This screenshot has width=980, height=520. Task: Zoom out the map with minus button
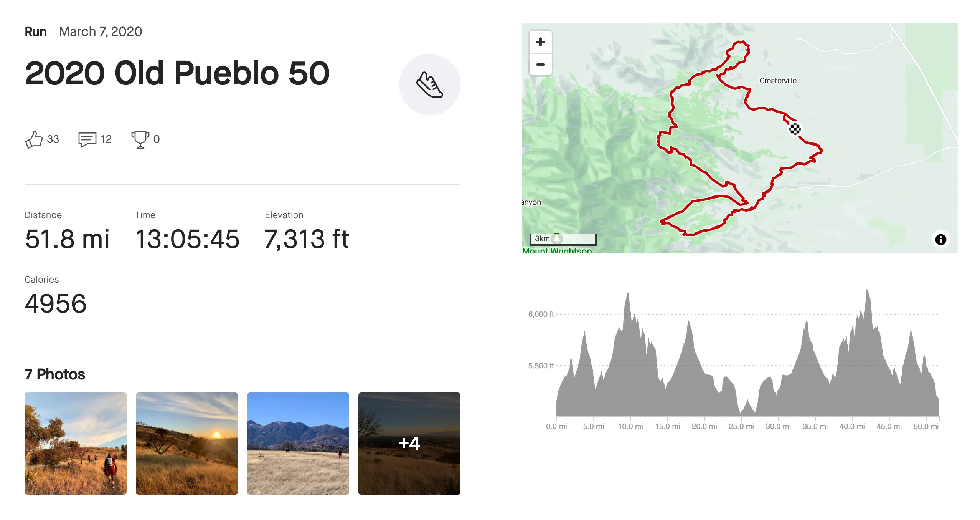(x=540, y=65)
